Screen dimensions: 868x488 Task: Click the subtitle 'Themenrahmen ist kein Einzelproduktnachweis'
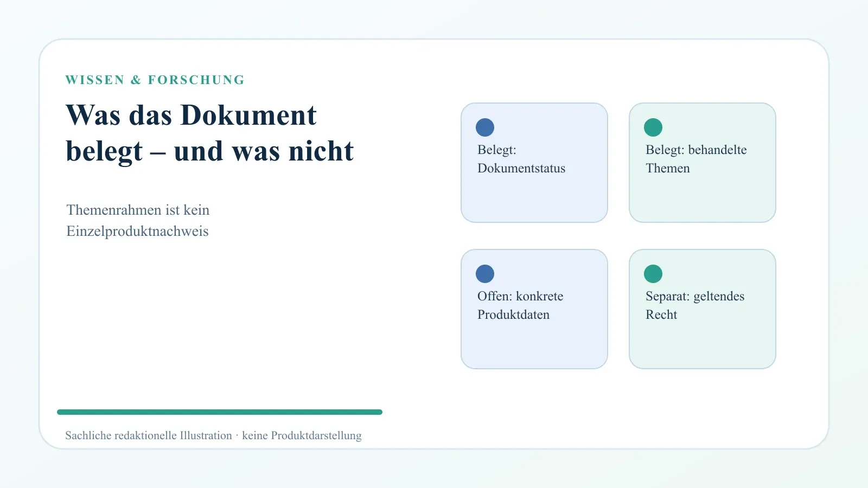coord(138,221)
